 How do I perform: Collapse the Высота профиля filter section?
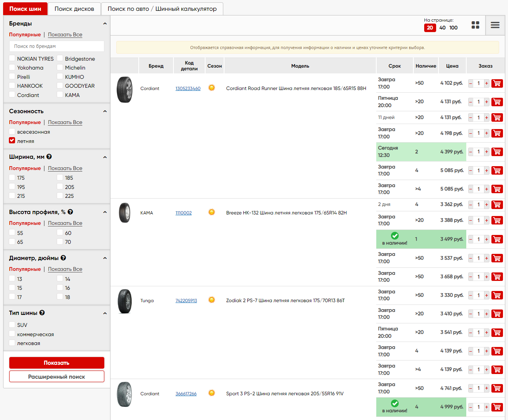(105, 212)
